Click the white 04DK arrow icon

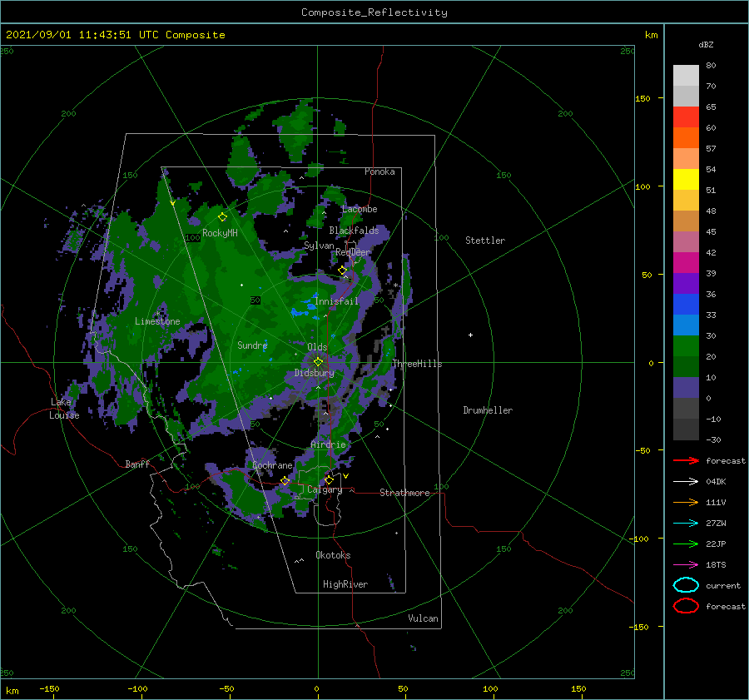point(686,482)
